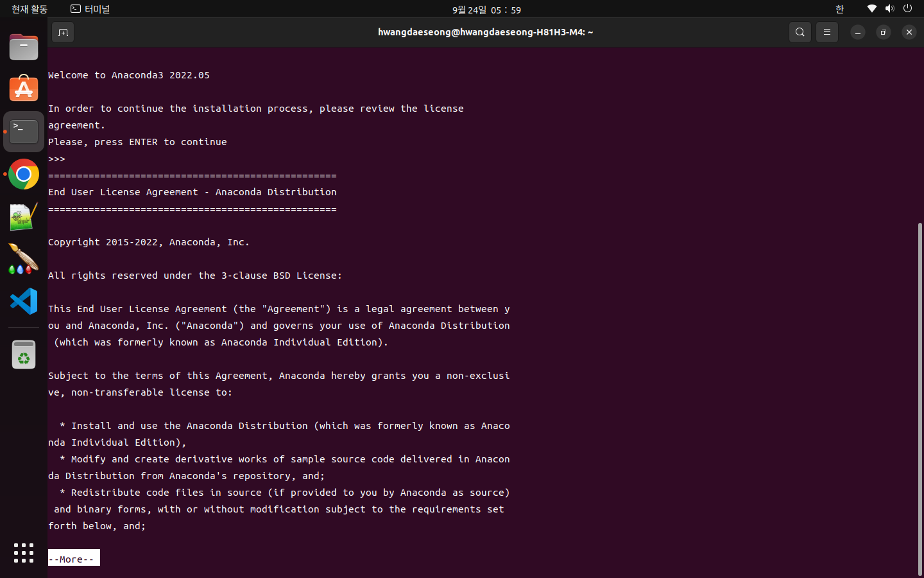Minimize the terminal window
Screen dimensions: 924x578
tap(858, 32)
